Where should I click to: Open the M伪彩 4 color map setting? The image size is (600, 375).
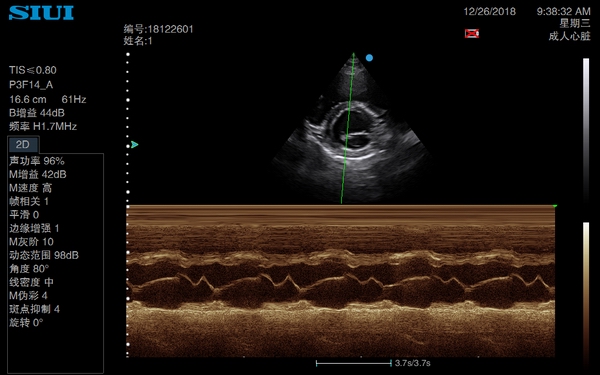[x=28, y=295]
